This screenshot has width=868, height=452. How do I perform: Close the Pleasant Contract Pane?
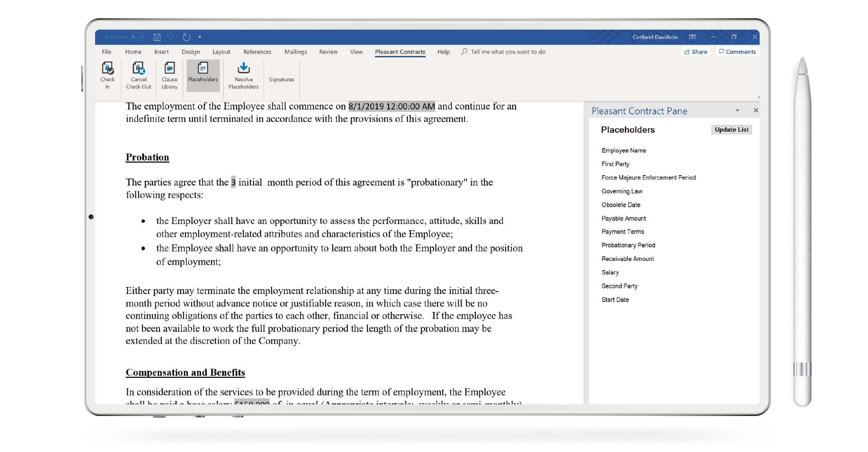tap(756, 110)
